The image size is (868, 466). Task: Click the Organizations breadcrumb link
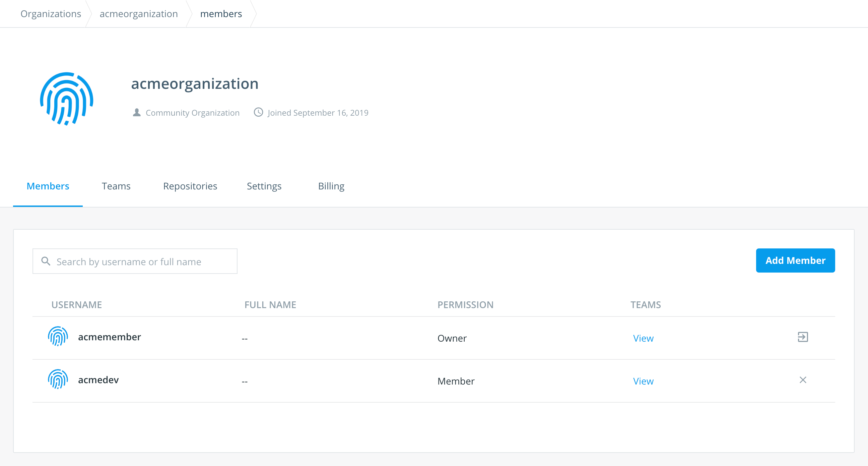click(51, 14)
